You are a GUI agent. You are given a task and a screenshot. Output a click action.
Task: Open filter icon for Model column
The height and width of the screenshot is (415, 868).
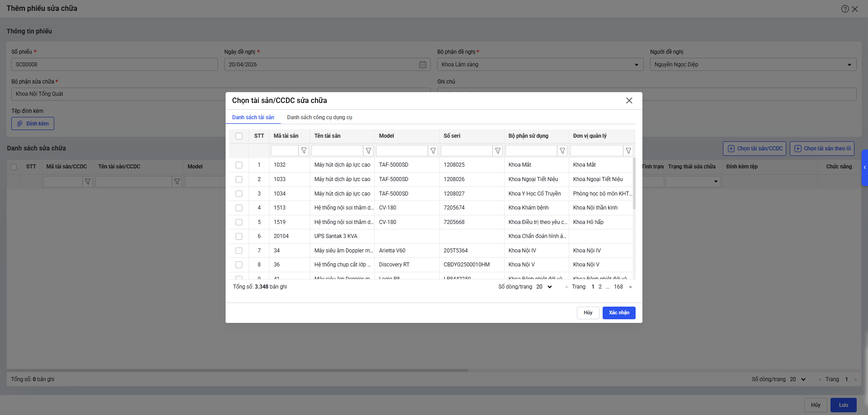(x=433, y=151)
